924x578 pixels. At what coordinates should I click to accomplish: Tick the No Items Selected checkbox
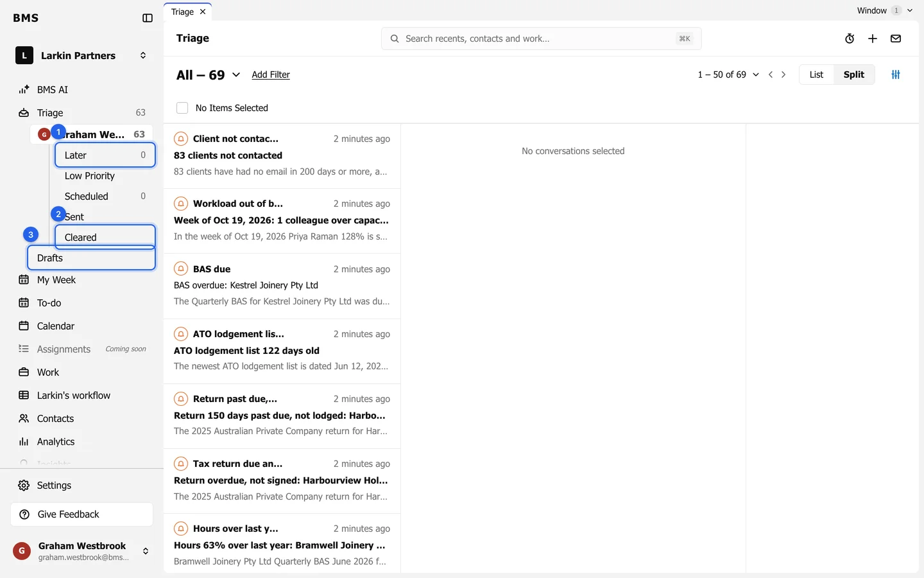[182, 108]
